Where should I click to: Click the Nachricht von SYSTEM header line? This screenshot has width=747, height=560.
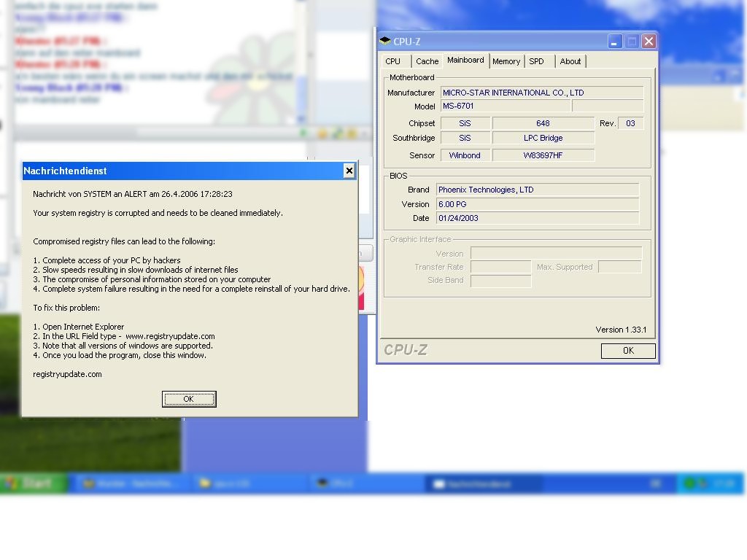[133, 194]
